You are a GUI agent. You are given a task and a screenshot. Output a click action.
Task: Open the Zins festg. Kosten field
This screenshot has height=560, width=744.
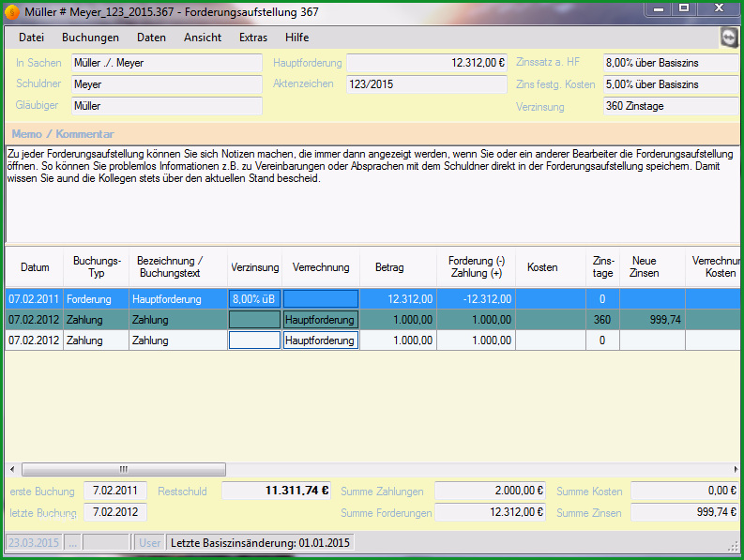tap(671, 84)
